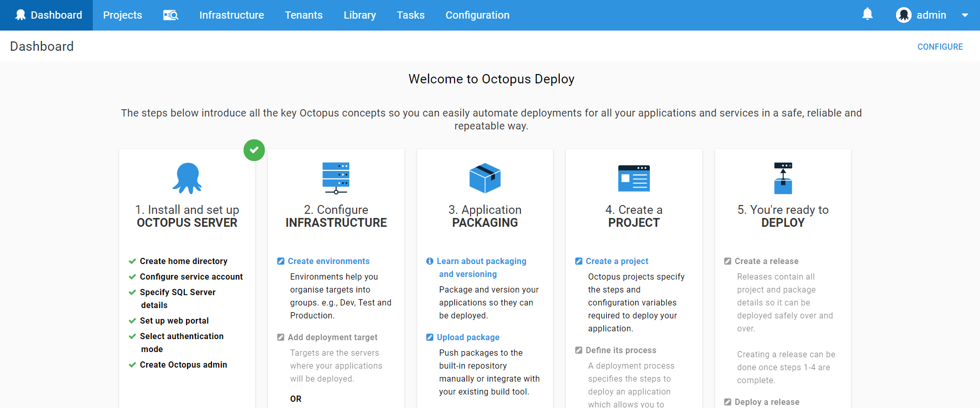
Task: Click the icon beside Add deployment target
Action: point(281,338)
